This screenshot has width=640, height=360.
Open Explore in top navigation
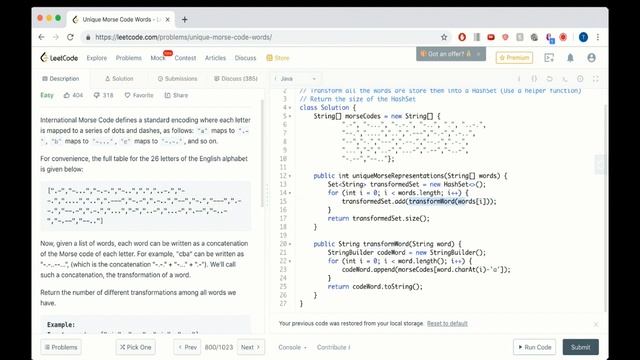point(97,58)
